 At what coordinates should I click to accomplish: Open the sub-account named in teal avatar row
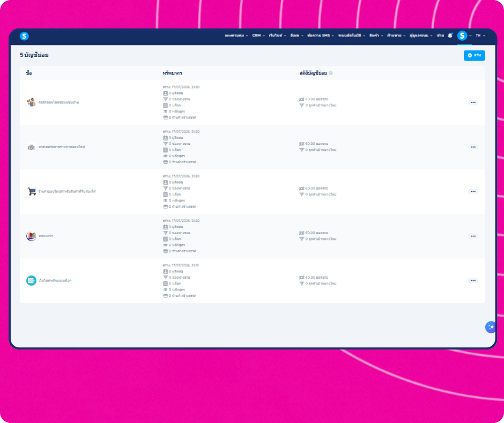click(x=55, y=280)
